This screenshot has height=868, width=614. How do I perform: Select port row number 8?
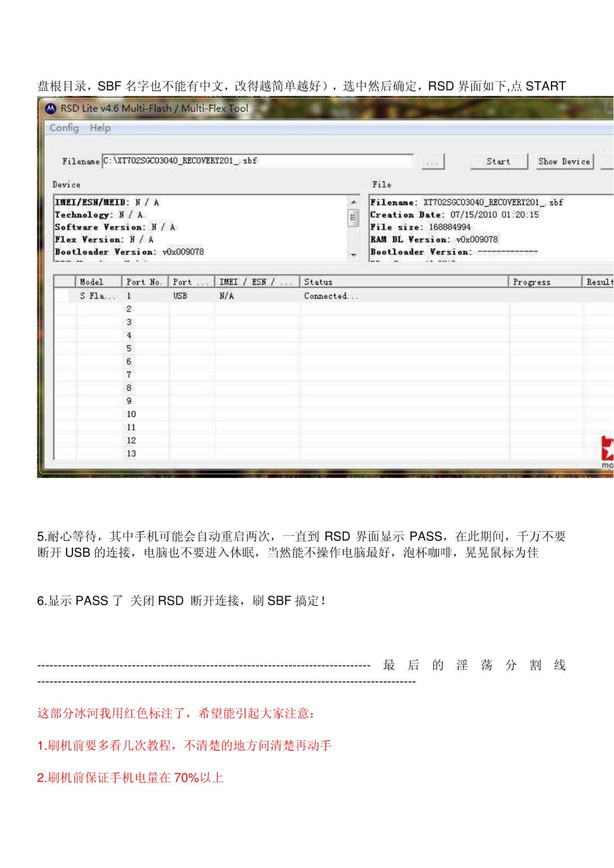(129, 388)
